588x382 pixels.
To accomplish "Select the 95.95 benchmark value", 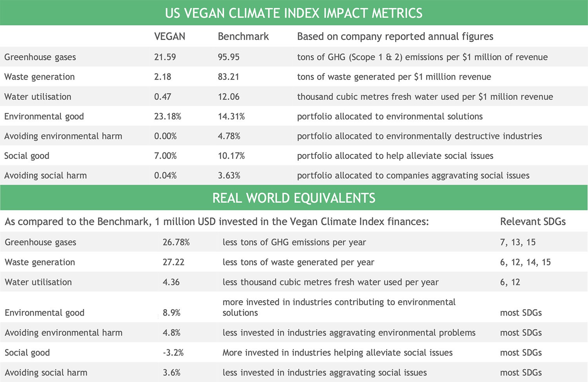I will [229, 57].
